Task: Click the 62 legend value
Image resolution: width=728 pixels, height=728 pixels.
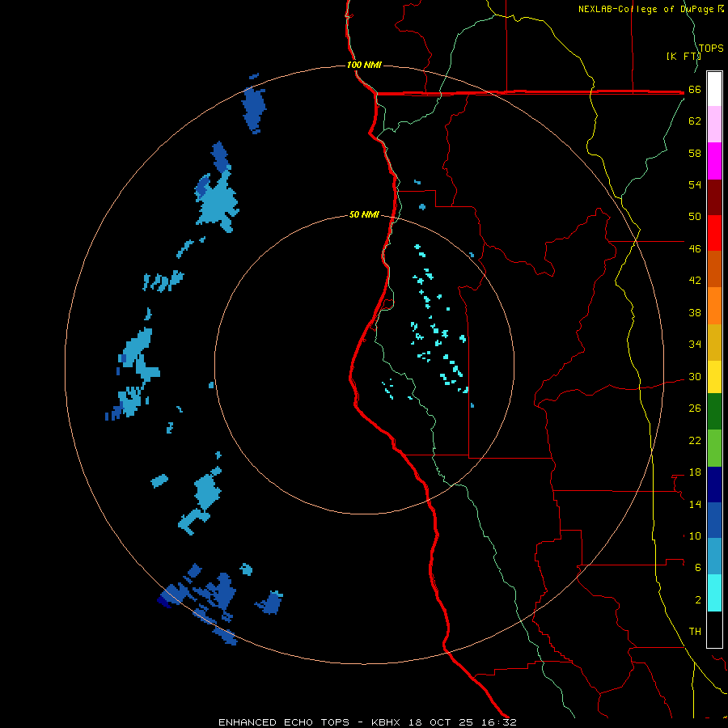Action: tap(695, 121)
